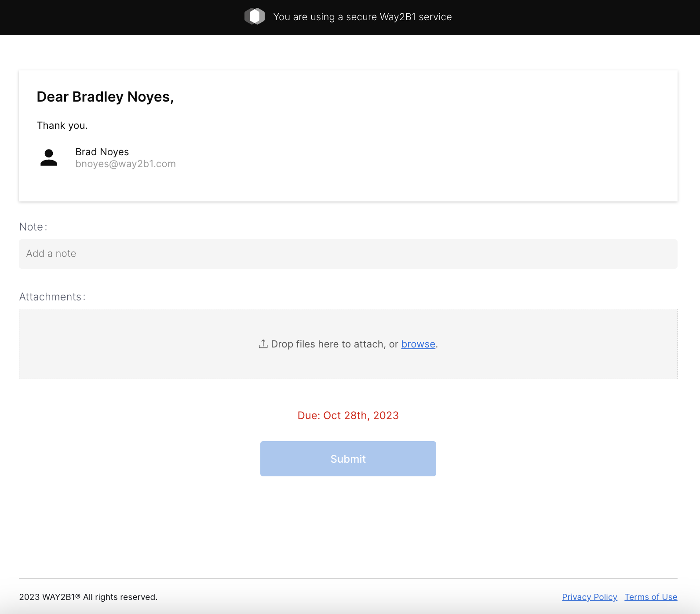Open the browse link to attach files
This screenshot has width=700, height=614.
pos(418,344)
